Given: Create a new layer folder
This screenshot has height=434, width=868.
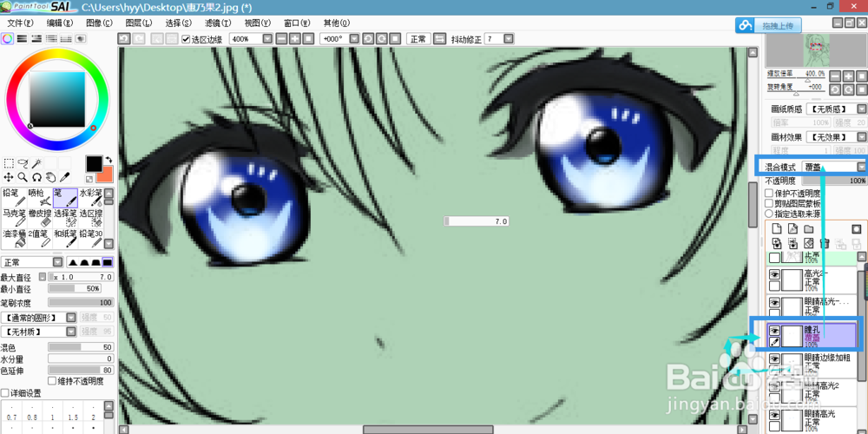Looking at the screenshot, I should (809, 229).
